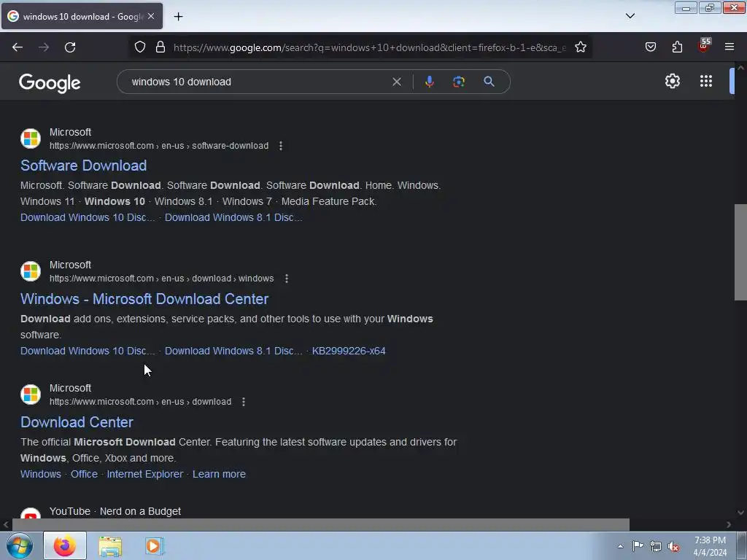Submit search with the magnifier icon
The height and width of the screenshot is (560, 747).
click(489, 82)
